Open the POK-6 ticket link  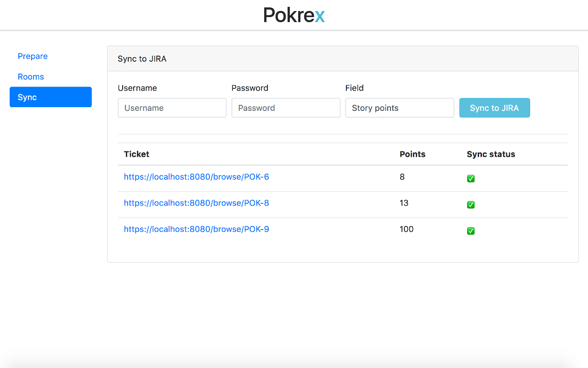[x=196, y=177]
